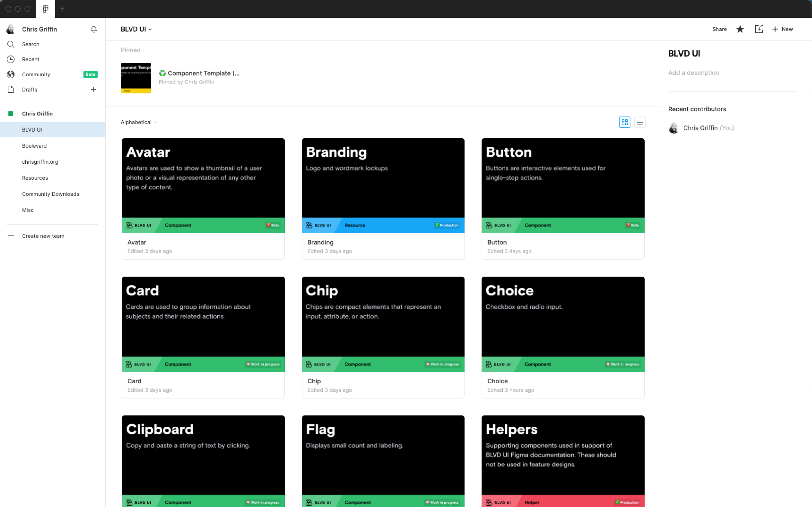
Task: Click Create new team
Action: (43, 236)
